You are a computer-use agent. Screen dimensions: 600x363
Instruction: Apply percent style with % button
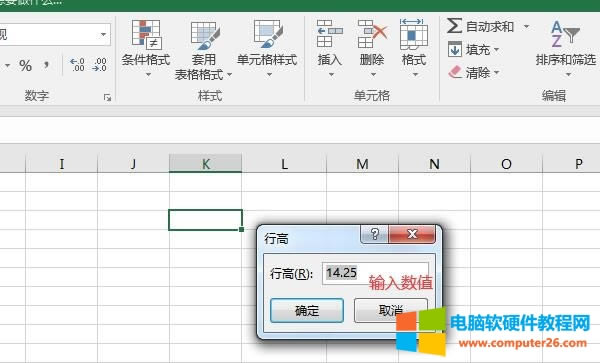click(x=26, y=65)
